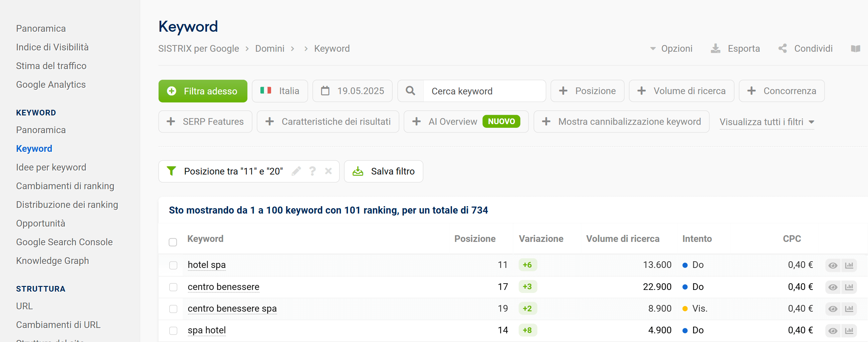This screenshot has width=868, height=342.
Task: Click the magnifier icon in keyword search
Action: [410, 91]
